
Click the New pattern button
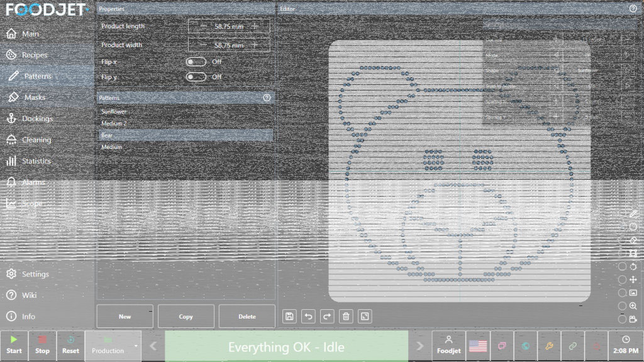click(x=125, y=317)
